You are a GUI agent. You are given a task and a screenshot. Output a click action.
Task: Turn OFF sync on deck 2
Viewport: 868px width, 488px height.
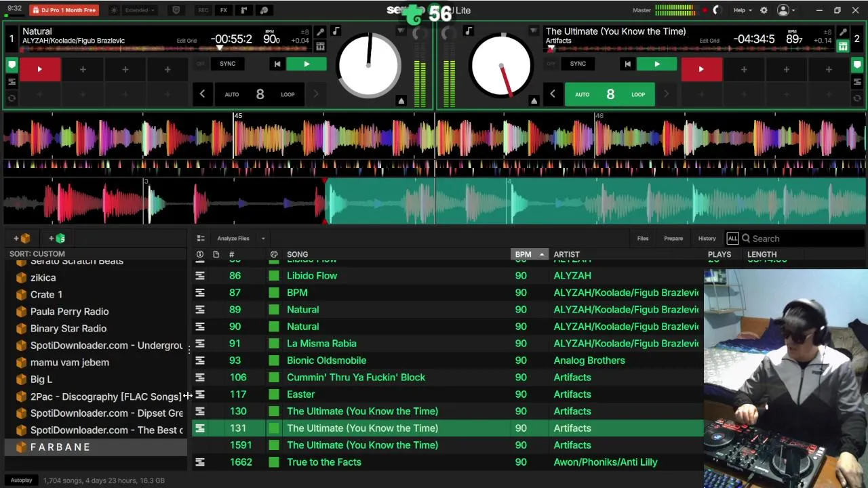pos(551,64)
